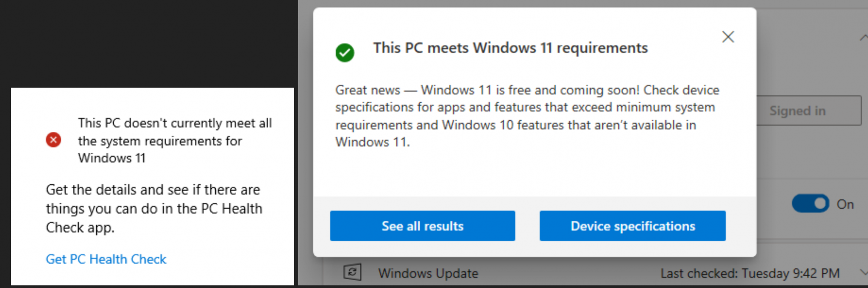The width and height of the screenshot is (868, 288).
Task: Collapse the section using the up chevron
Action: [863, 38]
